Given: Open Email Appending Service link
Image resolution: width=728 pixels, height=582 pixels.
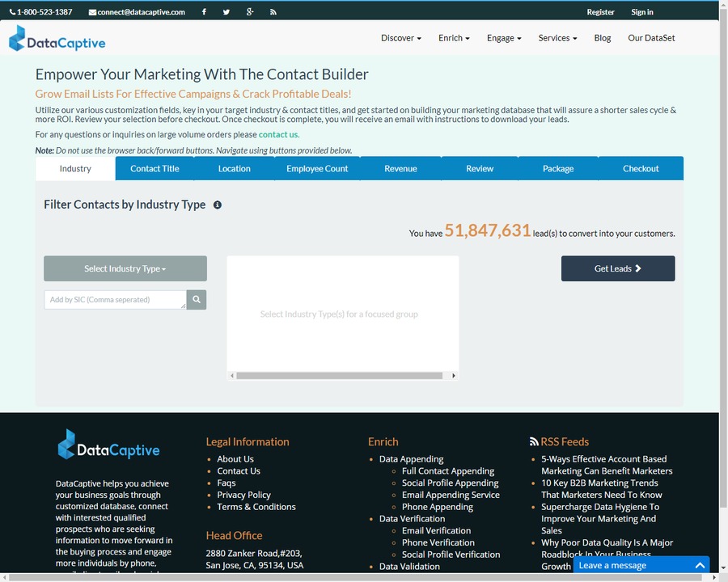Looking at the screenshot, I should click(x=451, y=495).
